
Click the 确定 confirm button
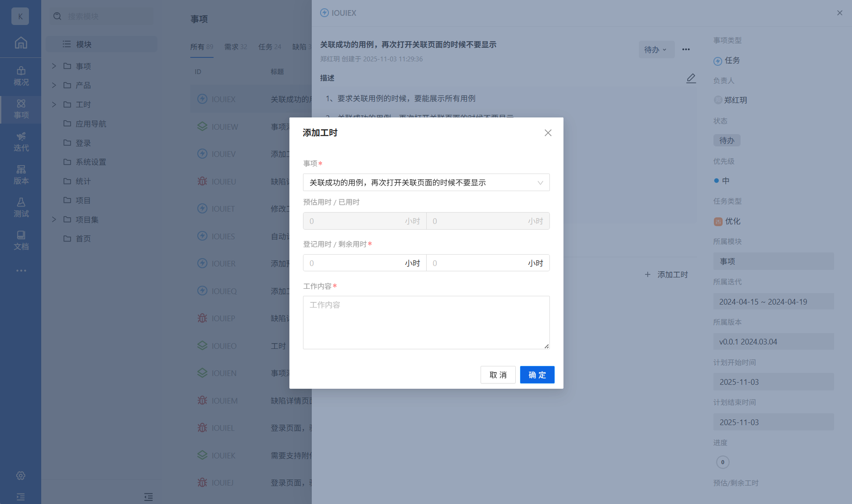[537, 375]
